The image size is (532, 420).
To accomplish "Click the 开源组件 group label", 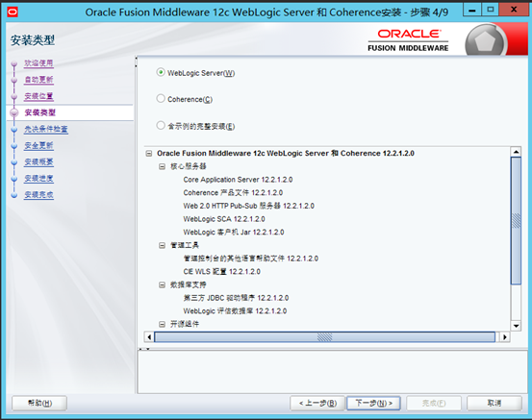I will tap(185, 325).
